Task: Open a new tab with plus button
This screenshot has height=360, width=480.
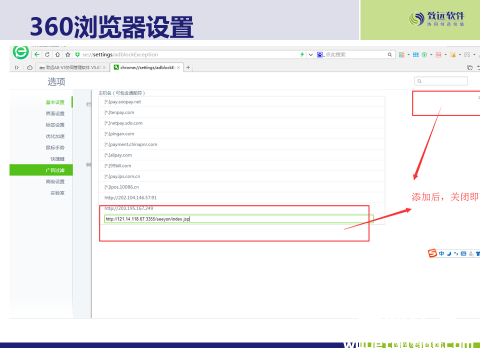Action: (x=188, y=67)
